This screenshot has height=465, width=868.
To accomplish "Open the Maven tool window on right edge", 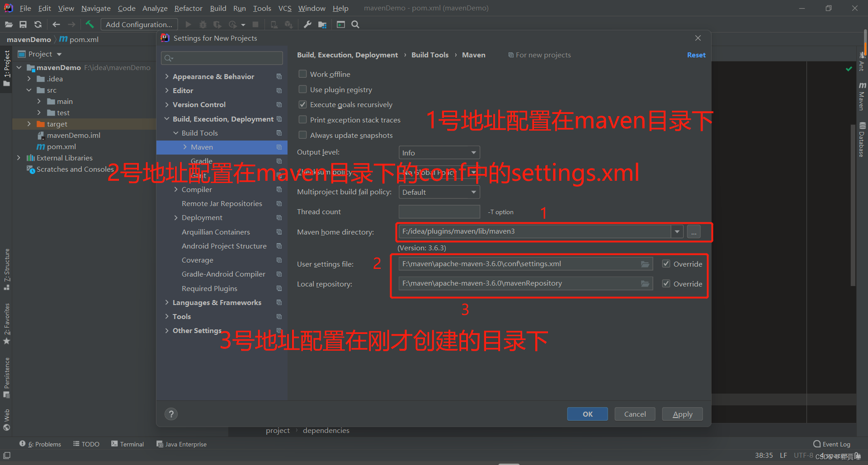I will (x=862, y=96).
